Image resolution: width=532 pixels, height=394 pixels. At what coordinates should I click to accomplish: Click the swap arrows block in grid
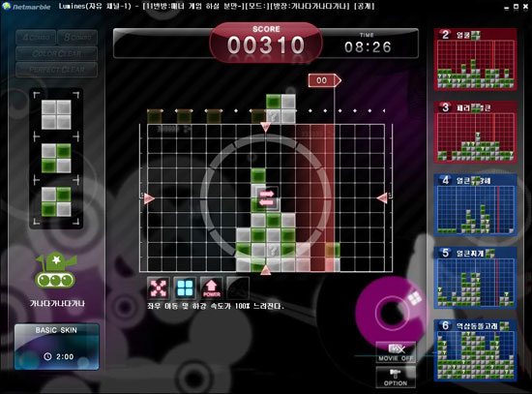[267, 198]
